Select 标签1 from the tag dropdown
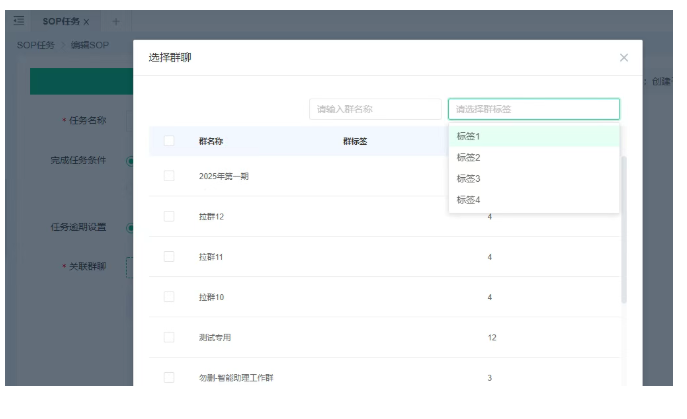Viewport: 687px width, 419px height. pos(534,136)
